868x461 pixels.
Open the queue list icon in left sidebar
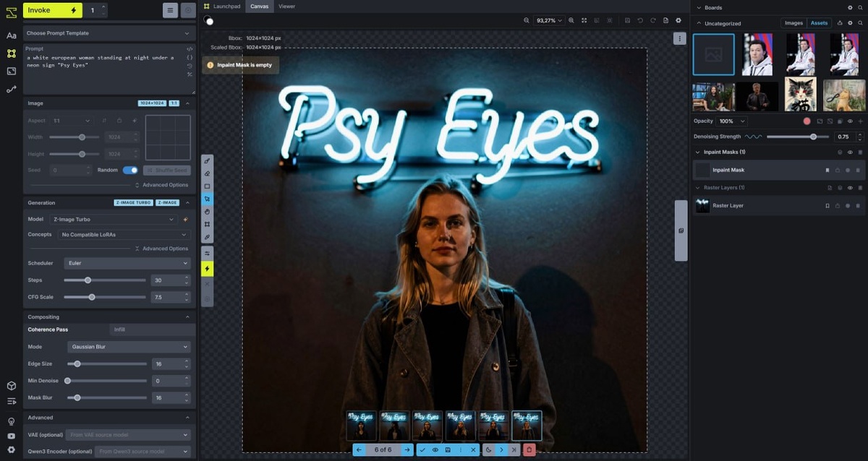point(11,401)
